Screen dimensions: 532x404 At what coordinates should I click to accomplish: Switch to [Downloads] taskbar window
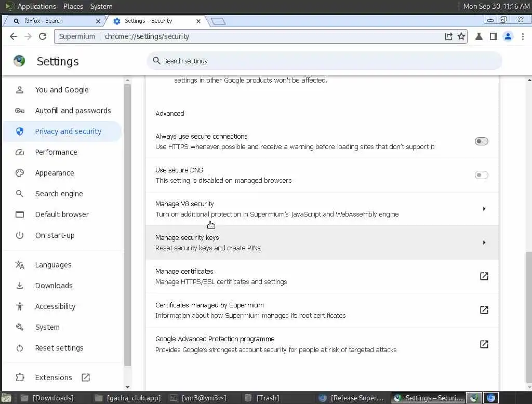pos(47,398)
